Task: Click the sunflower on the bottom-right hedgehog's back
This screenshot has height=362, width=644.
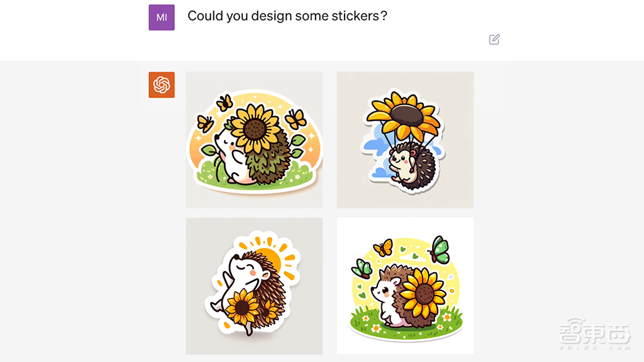Action: (423, 292)
